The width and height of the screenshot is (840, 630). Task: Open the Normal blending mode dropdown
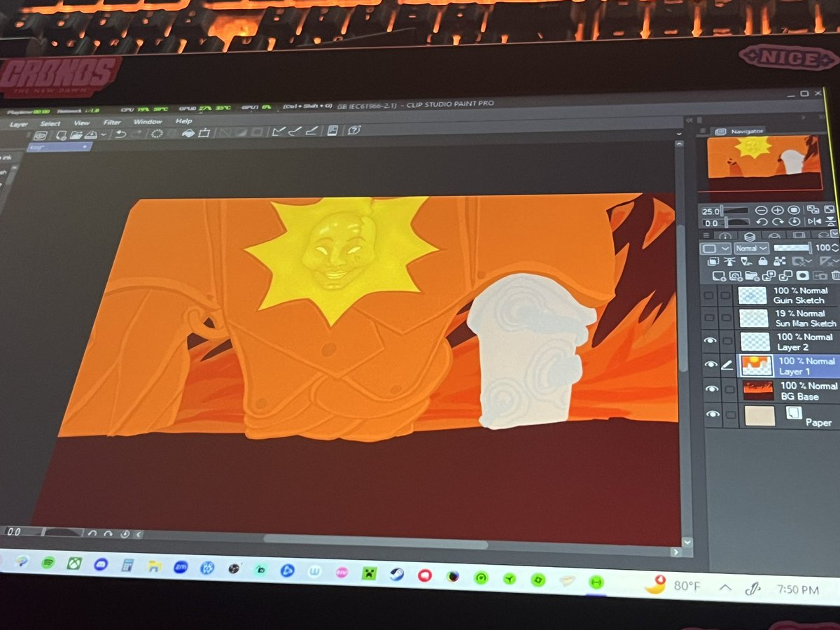752,248
